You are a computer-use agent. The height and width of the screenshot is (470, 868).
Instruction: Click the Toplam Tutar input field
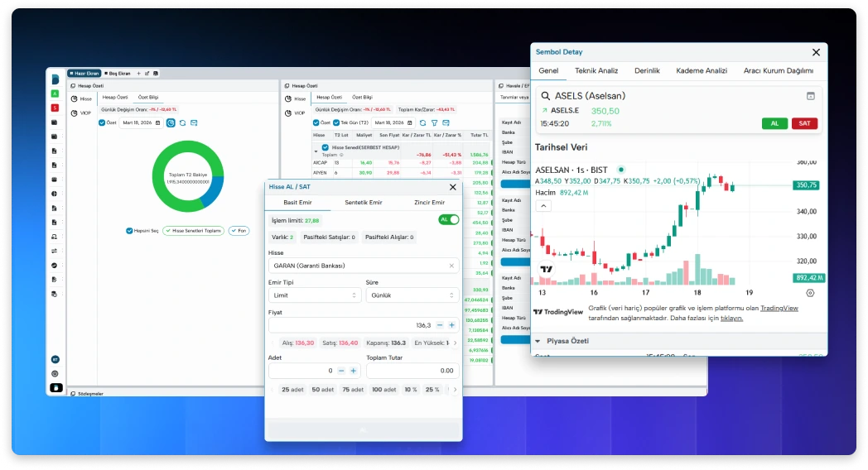(412, 371)
